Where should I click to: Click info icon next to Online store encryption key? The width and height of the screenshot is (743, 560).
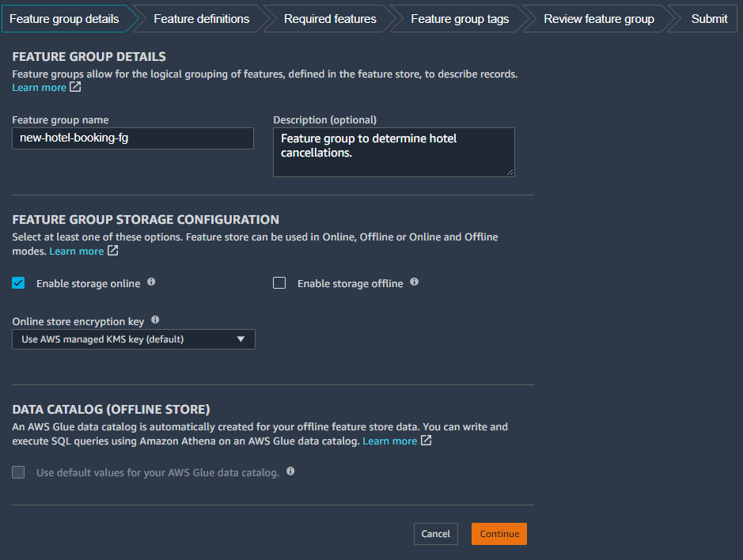[155, 320]
